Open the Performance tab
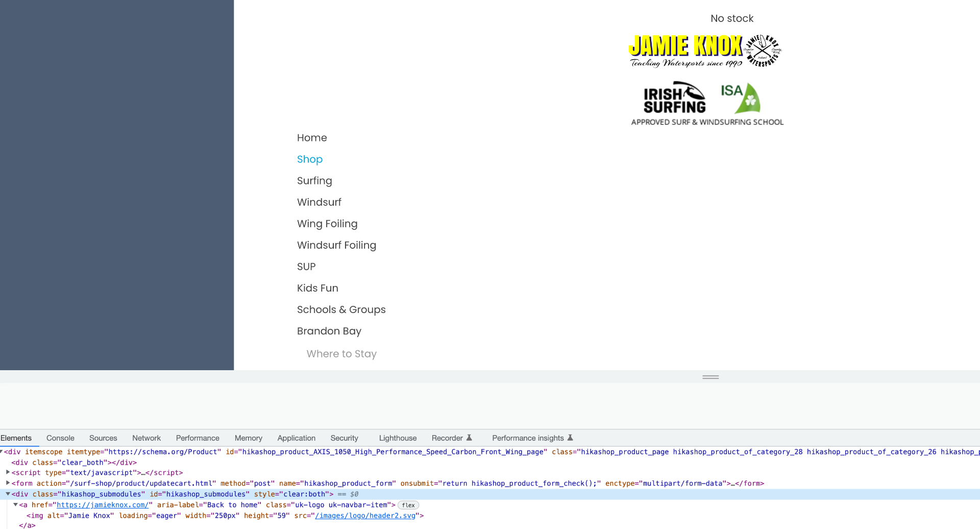The width and height of the screenshot is (980, 529). (x=198, y=438)
